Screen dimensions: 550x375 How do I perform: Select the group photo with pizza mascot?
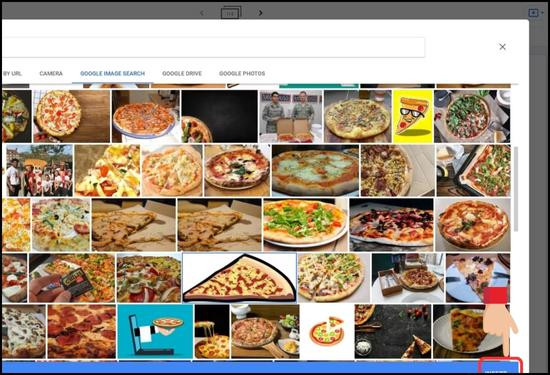pos(40,170)
